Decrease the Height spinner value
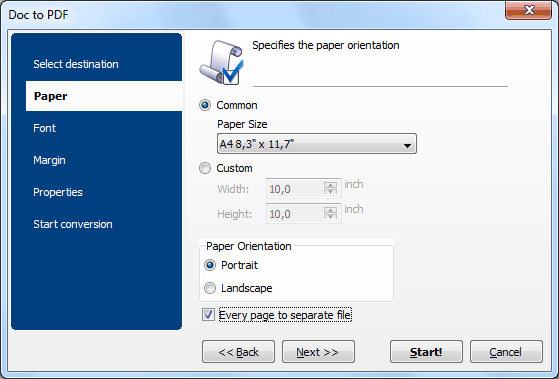 330,217
